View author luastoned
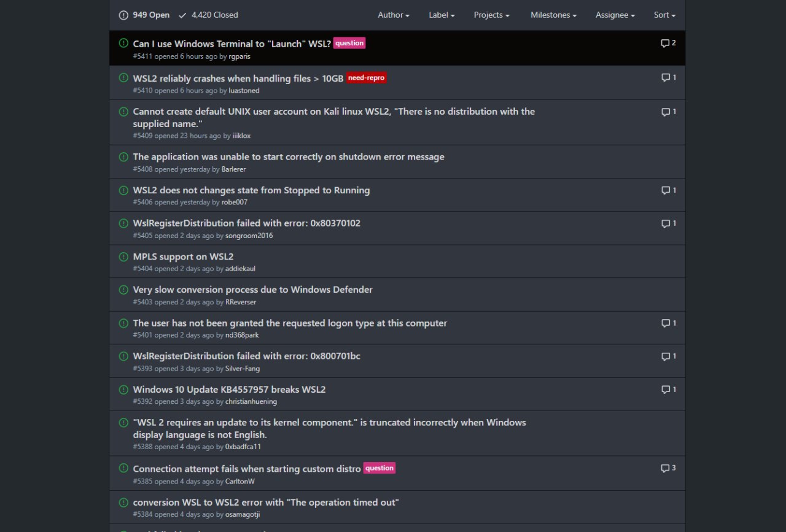This screenshot has width=786, height=532. [x=244, y=91]
